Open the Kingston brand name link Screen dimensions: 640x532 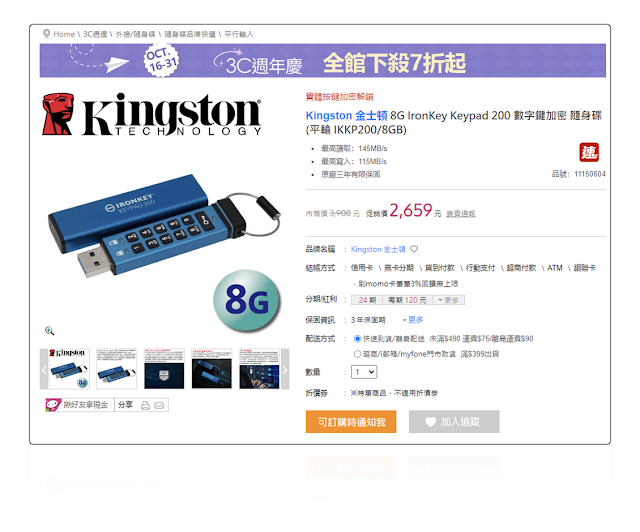378,249
